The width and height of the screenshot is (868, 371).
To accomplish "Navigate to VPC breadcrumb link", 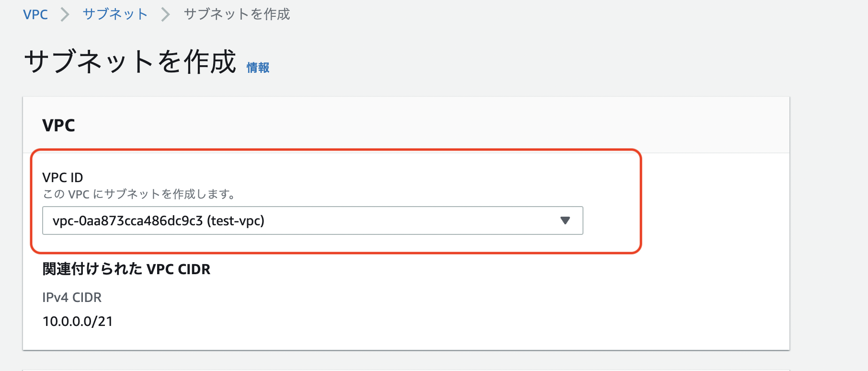I will [x=35, y=14].
